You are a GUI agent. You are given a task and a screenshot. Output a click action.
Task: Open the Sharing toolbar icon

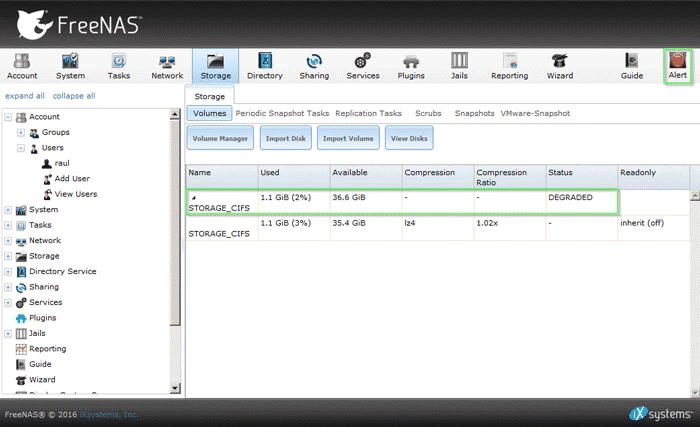click(314, 66)
